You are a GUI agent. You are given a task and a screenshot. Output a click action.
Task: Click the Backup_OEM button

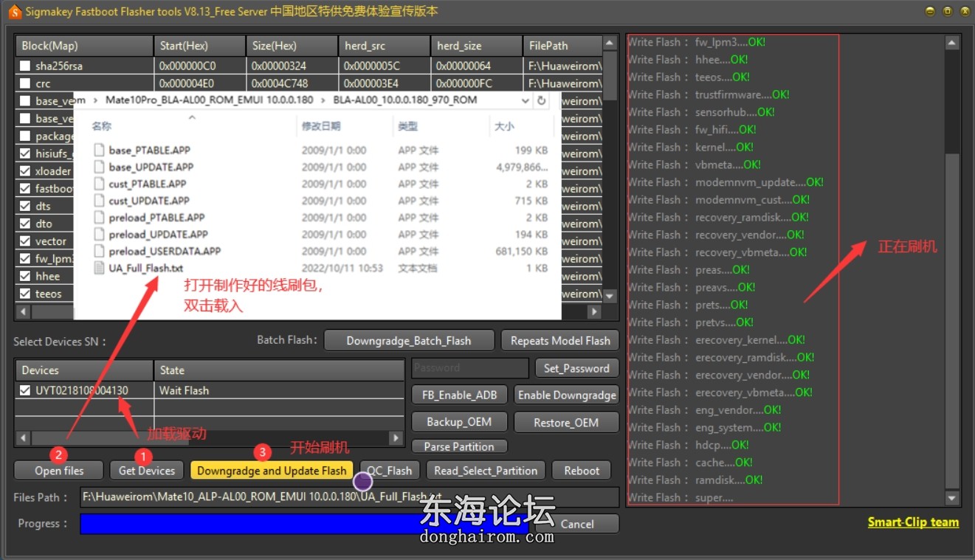point(459,423)
